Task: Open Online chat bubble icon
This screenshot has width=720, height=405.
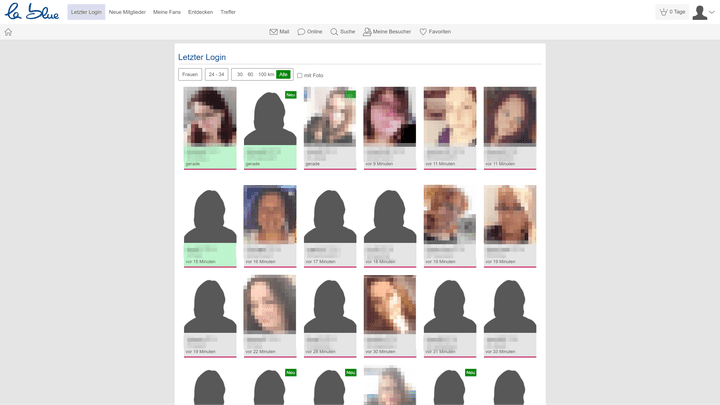Action: coord(302,32)
